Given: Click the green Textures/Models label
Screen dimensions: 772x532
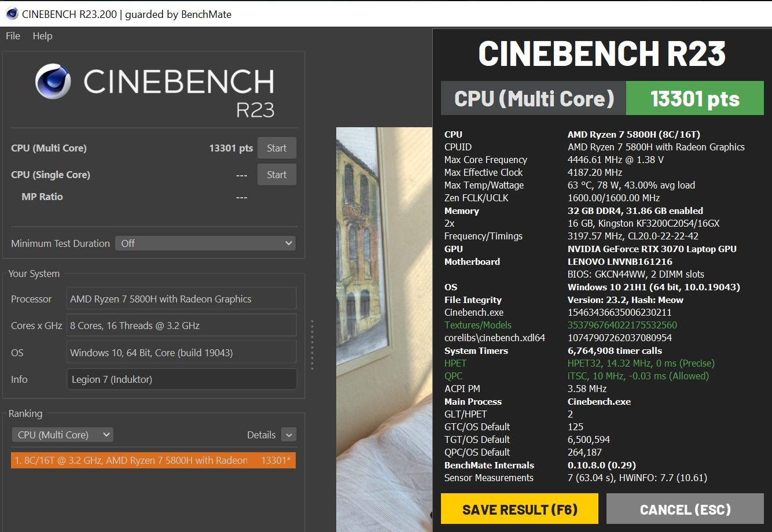Looking at the screenshot, I should 478,325.
